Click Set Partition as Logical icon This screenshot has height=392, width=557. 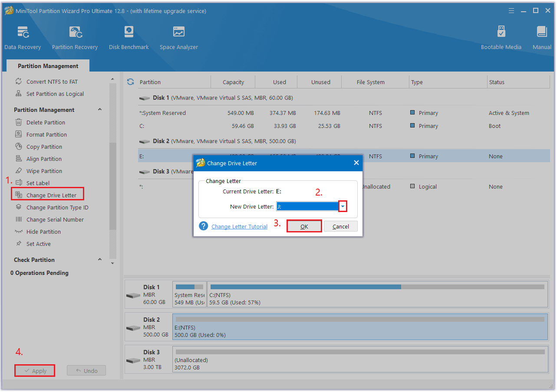tap(18, 94)
